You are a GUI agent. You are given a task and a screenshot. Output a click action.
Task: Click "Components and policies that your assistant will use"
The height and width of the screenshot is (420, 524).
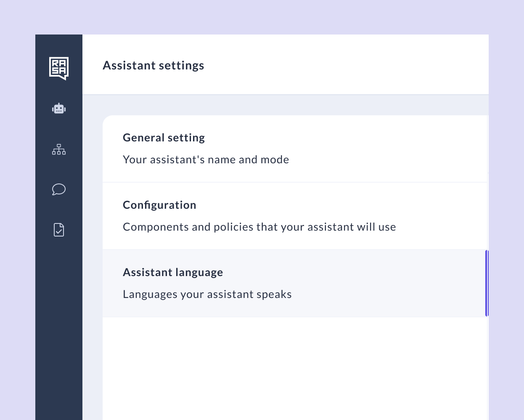[259, 226]
